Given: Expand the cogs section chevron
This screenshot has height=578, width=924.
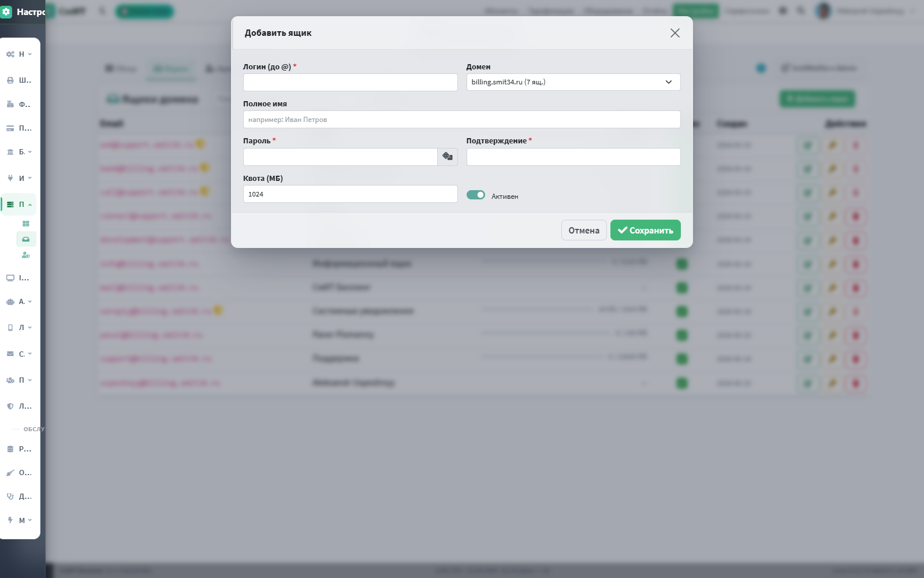Looking at the screenshot, I should click(30, 54).
